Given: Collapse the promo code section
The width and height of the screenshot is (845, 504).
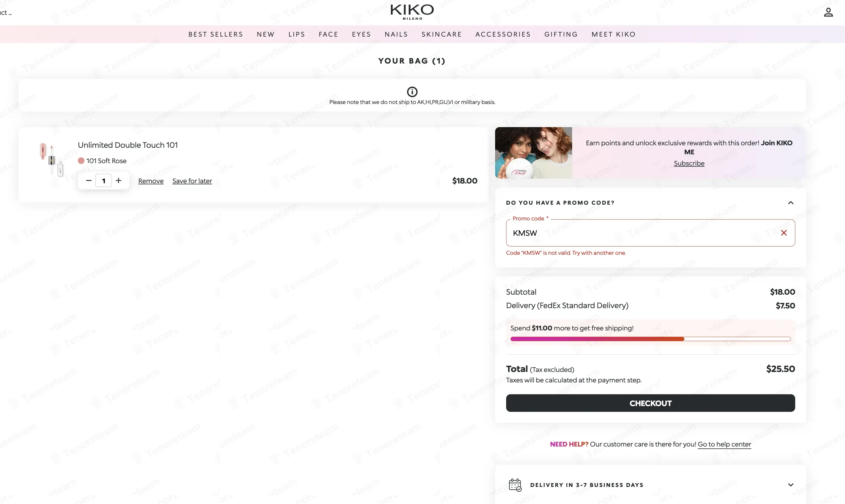Looking at the screenshot, I should coord(791,203).
